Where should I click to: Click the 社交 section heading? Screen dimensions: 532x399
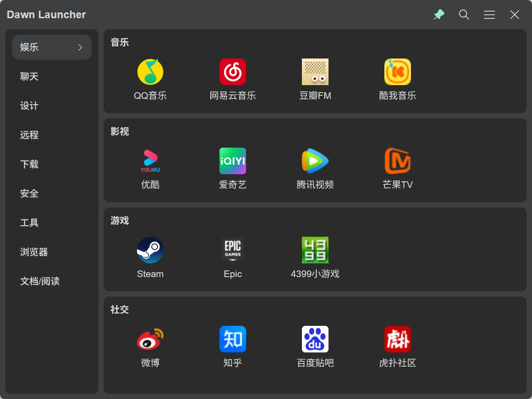tap(120, 310)
